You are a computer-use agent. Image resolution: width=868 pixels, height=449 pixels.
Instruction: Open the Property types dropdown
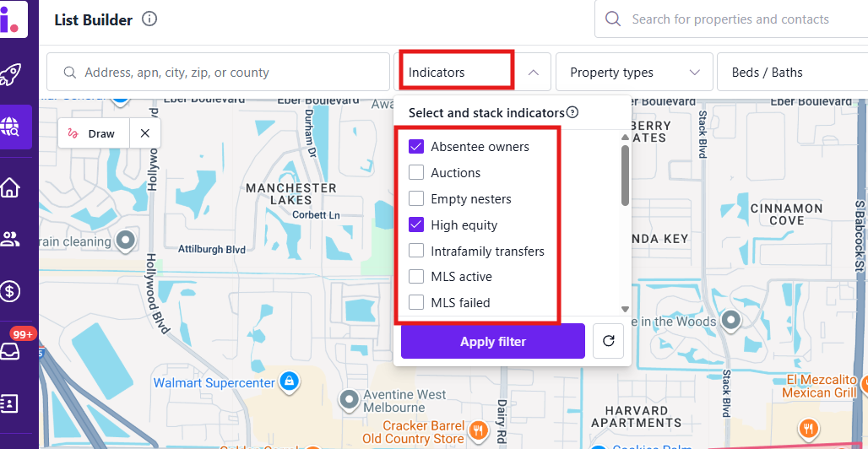coord(635,73)
